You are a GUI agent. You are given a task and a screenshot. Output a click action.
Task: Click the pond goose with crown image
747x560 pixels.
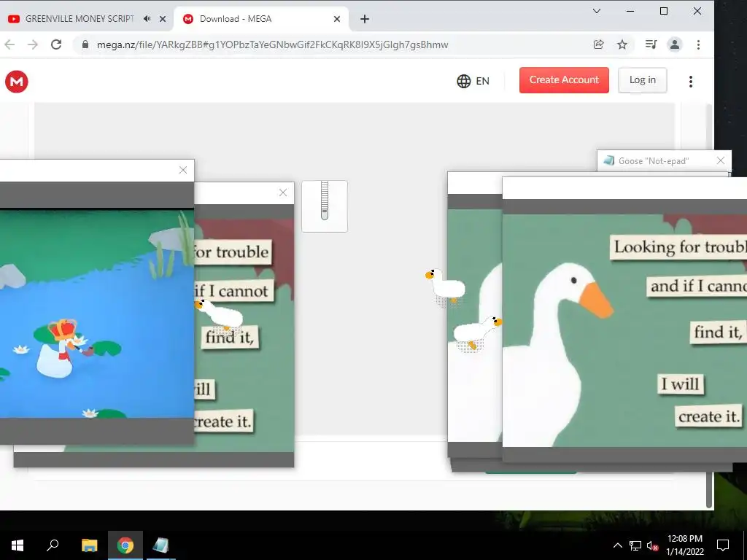[x=97, y=314]
